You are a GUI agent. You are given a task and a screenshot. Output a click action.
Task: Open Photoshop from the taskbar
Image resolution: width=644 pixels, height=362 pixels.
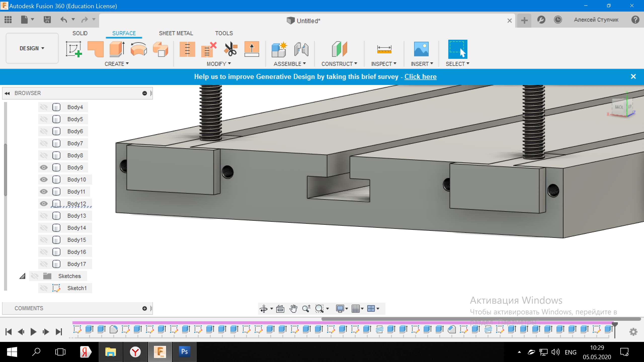(x=184, y=352)
